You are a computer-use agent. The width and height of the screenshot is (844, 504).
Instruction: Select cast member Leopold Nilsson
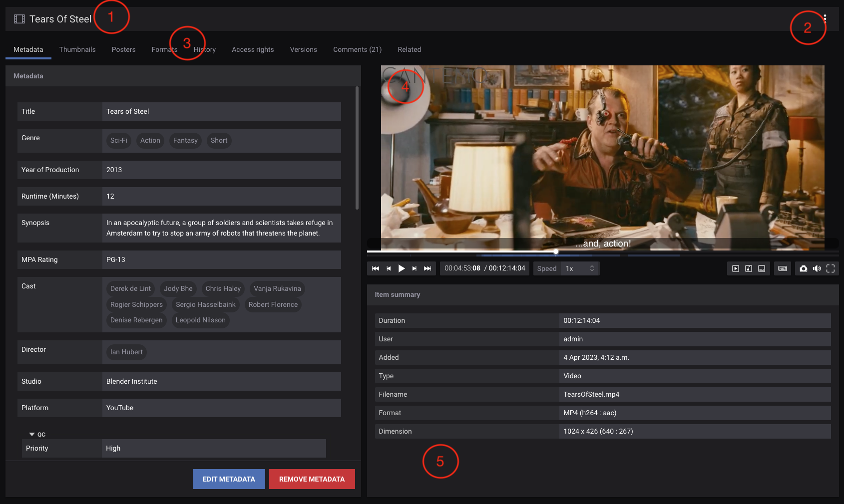click(201, 320)
